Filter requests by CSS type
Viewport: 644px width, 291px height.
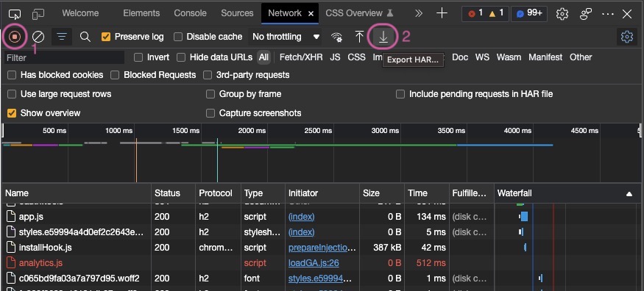coord(356,57)
